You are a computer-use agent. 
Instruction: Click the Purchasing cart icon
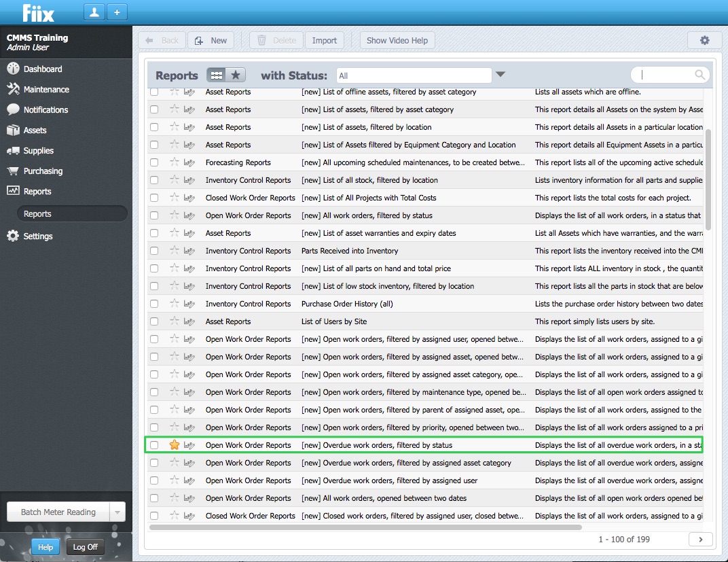pyautogui.click(x=13, y=171)
